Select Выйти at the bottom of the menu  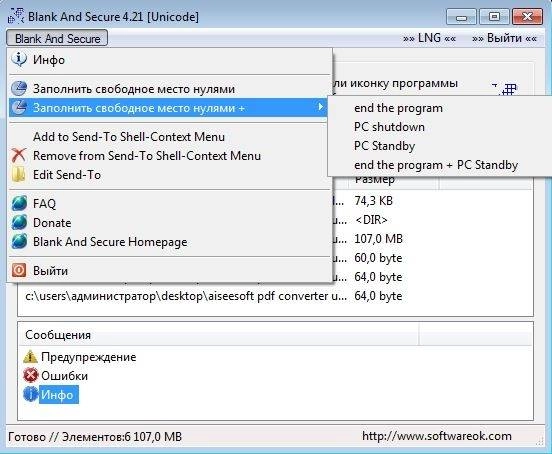(170, 271)
